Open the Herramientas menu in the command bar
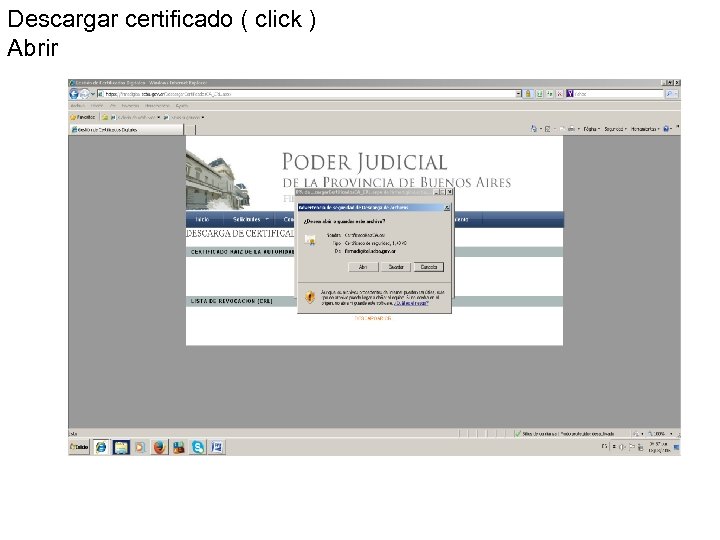Screen dimensions: 720x540 click(x=645, y=129)
